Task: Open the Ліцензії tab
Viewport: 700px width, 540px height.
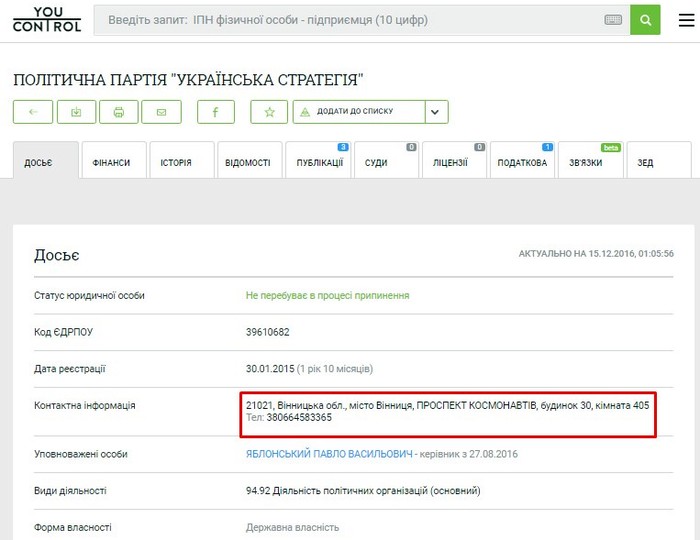Action: [x=454, y=160]
